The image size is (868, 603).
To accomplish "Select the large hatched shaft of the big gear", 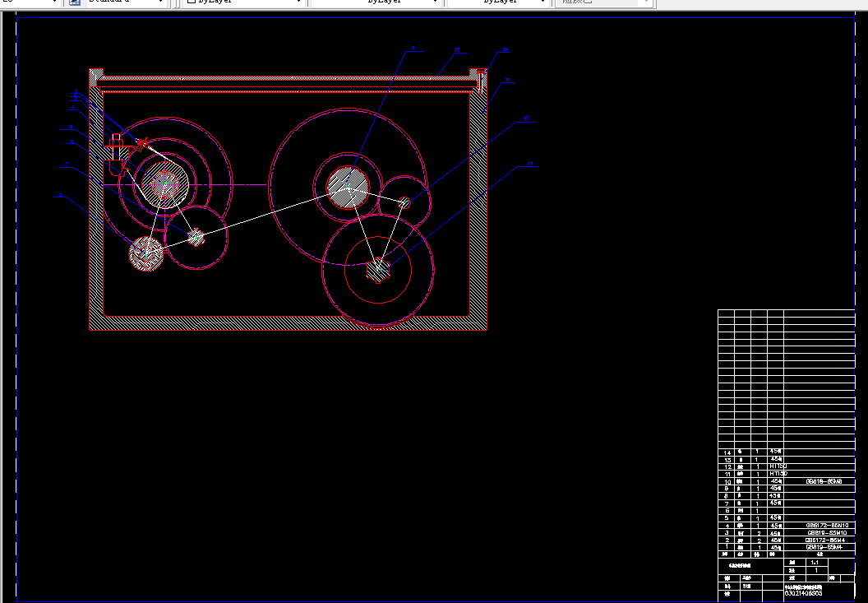I will pos(348,188).
